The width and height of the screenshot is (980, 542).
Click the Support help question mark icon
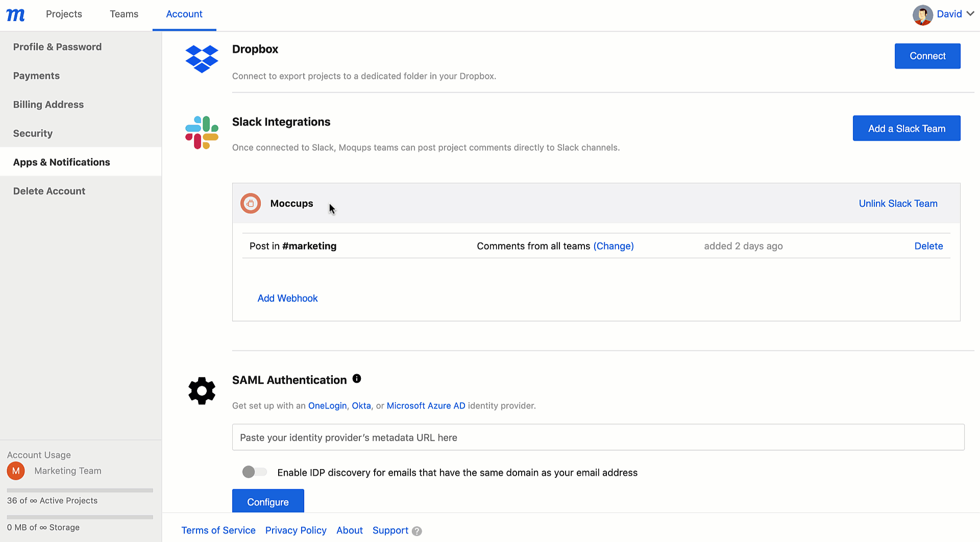(x=416, y=531)
